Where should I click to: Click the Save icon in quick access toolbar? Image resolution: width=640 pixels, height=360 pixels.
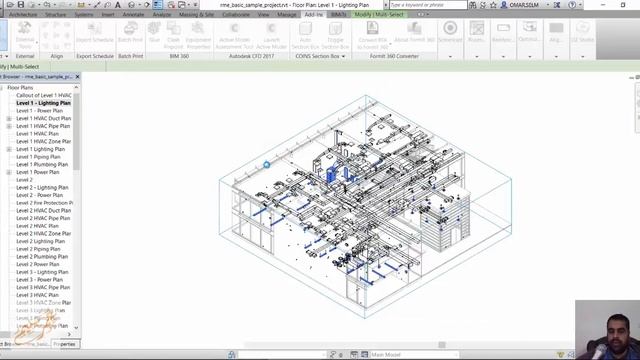pyautogui.click(x=21, y=5)
